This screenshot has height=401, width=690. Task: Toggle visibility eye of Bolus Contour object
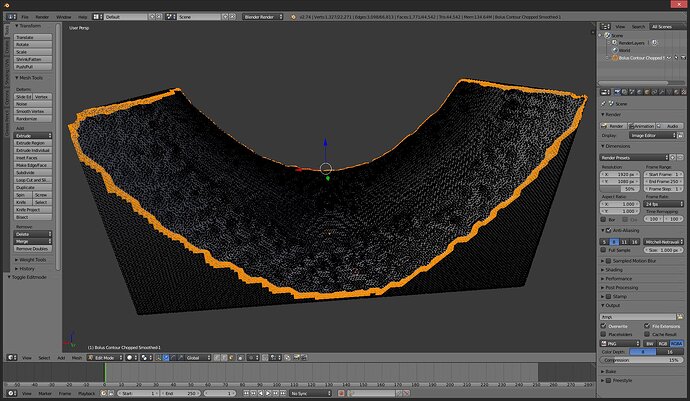[668, 58]
